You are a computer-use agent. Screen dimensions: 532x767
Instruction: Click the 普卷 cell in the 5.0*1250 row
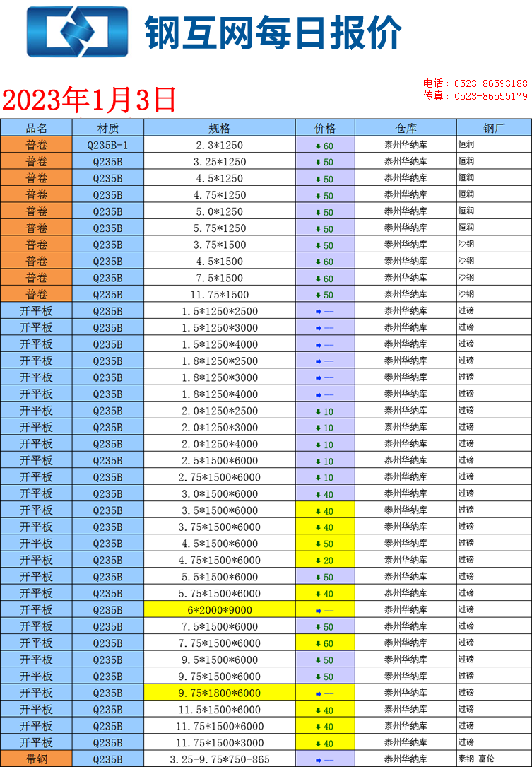(x=36, y=212)
